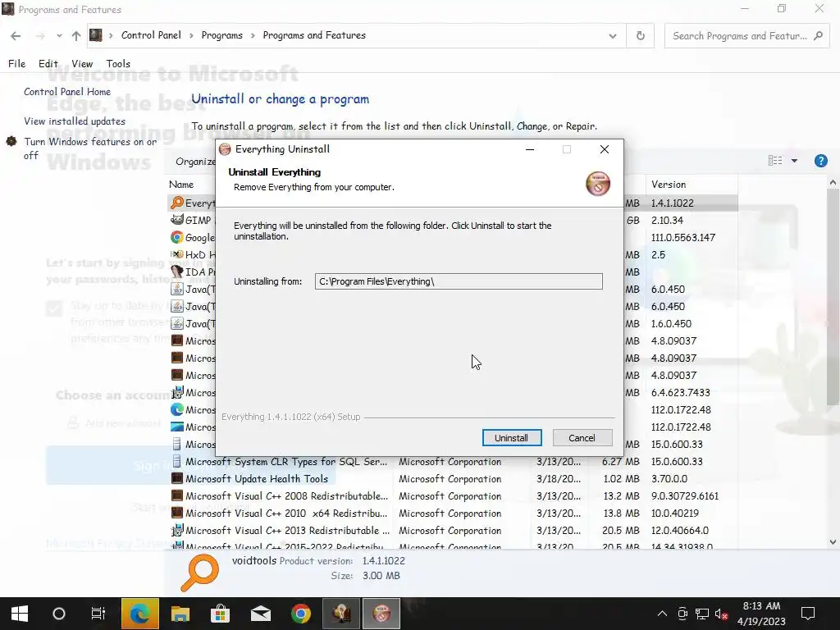Select Microsoft Visual C++ 2008 Redistributable row
This screenshot has height=630, width=840.
click(x=453, y=496)
